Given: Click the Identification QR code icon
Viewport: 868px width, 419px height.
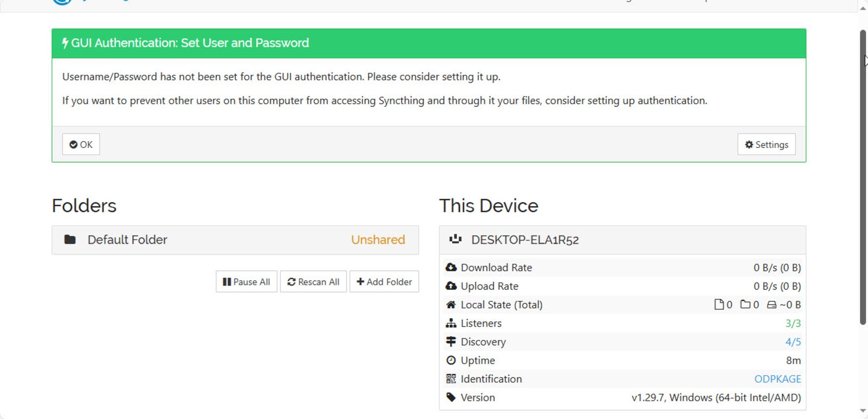Looking at the screenshot, I should pyautogui.click(x=451, y=379).
